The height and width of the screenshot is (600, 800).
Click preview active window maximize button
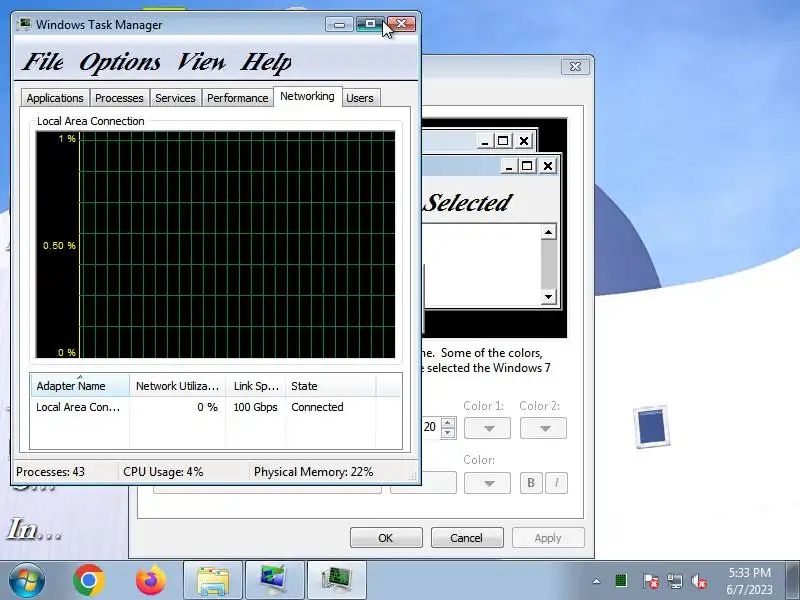click(527, 166)
